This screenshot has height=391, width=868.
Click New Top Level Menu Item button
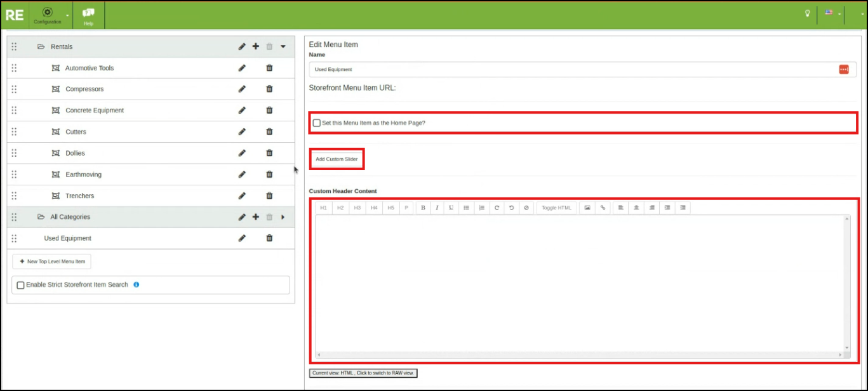[51, 262]
